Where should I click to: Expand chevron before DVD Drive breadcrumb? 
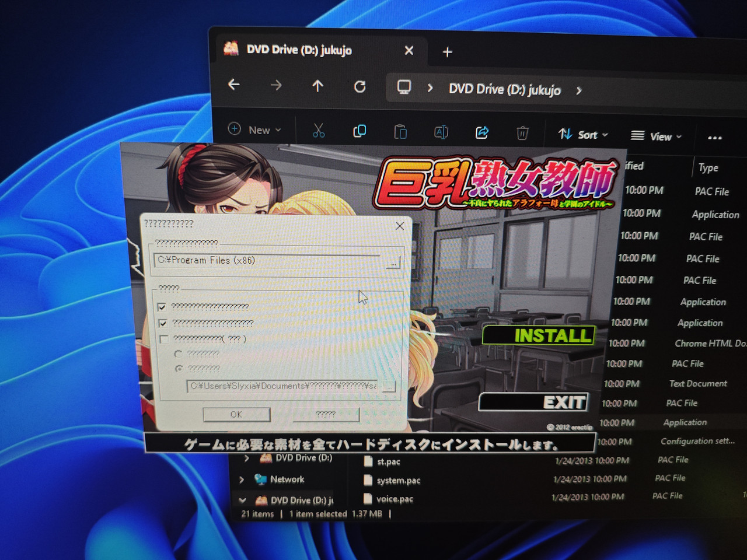coord(430,88)
